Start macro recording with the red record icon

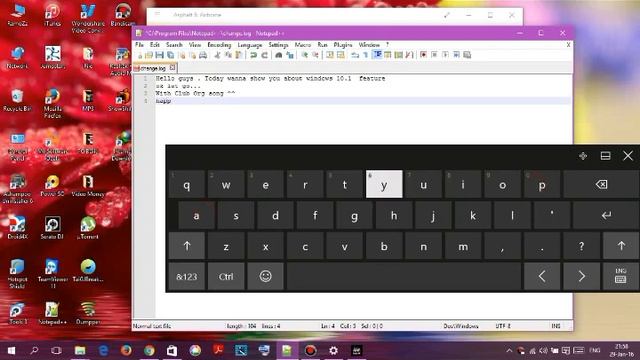423,55
